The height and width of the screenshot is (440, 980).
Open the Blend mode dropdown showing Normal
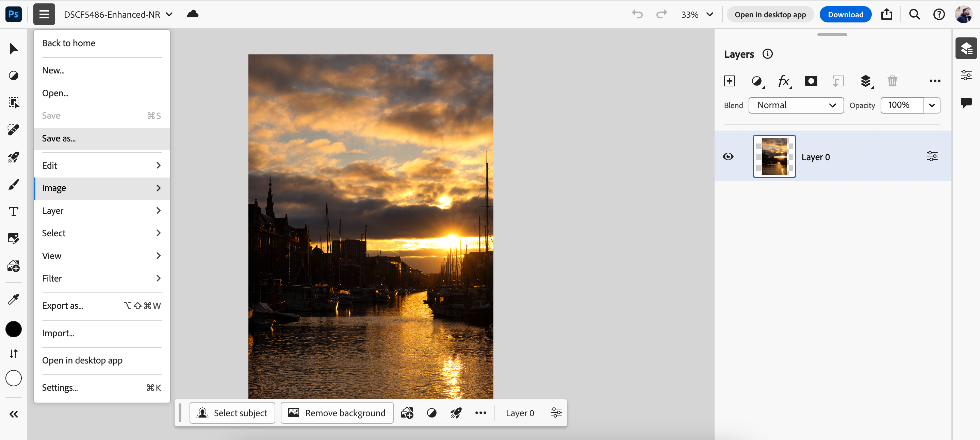pos(796,105)
